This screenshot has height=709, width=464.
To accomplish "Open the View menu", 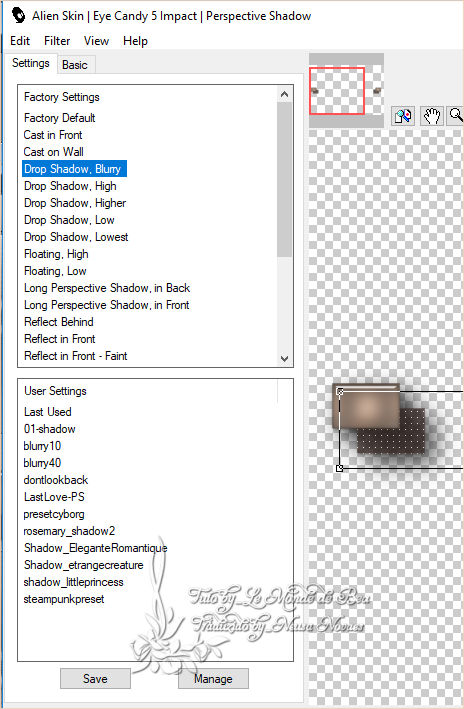I will [96, 41].
